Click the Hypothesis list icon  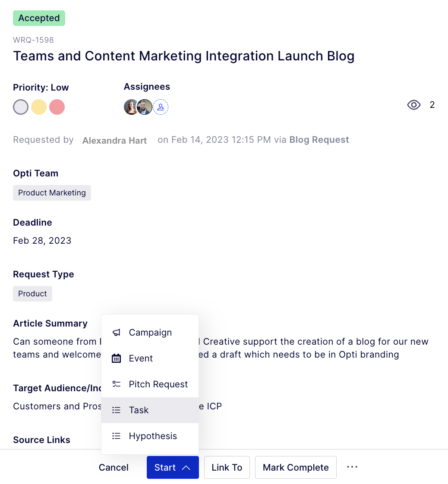[117, 436]
